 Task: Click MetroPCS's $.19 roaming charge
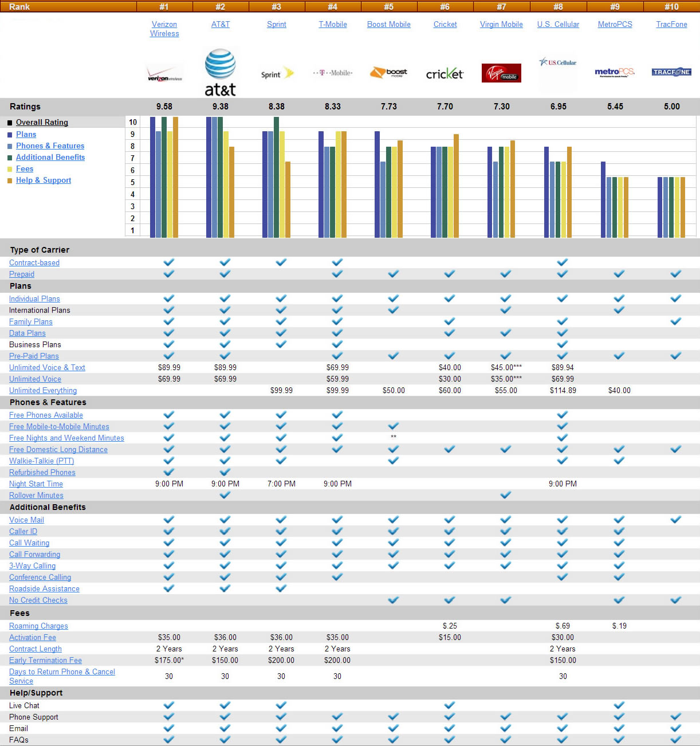(x=619, y=626)
